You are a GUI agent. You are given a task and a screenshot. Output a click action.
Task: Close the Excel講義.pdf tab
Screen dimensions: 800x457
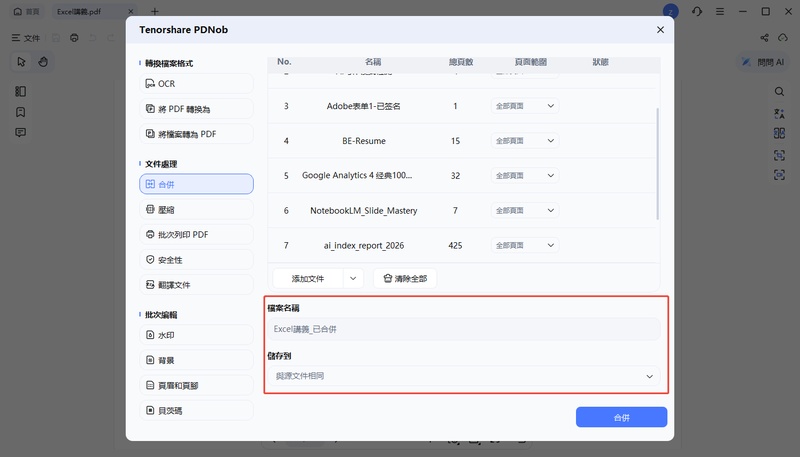pos(131,11)
